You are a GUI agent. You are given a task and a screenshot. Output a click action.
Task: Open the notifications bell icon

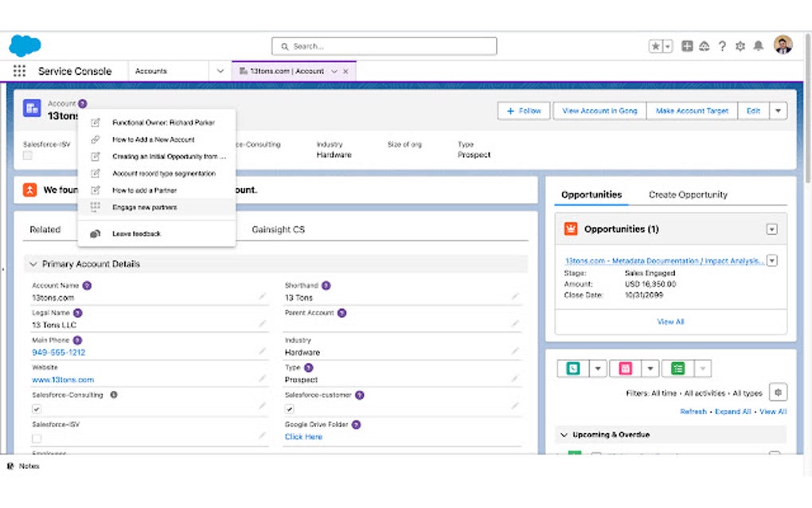point(758,46)
